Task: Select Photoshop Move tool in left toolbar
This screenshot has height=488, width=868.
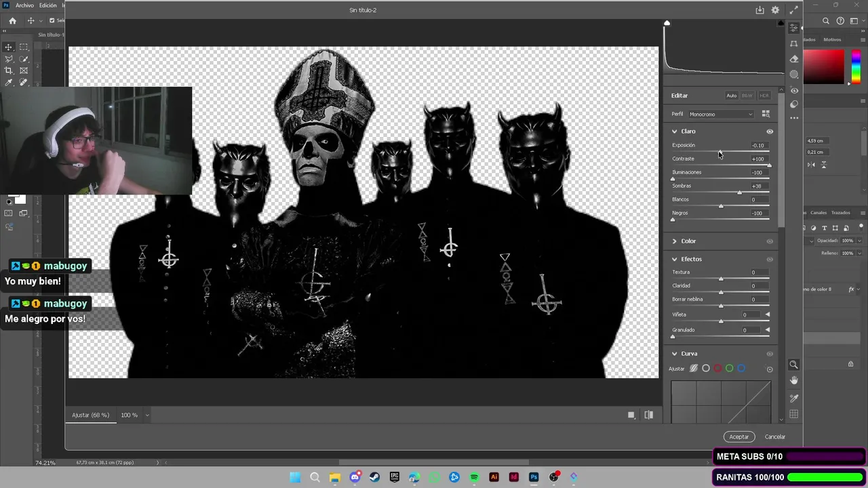Action: tap(9, 47)
